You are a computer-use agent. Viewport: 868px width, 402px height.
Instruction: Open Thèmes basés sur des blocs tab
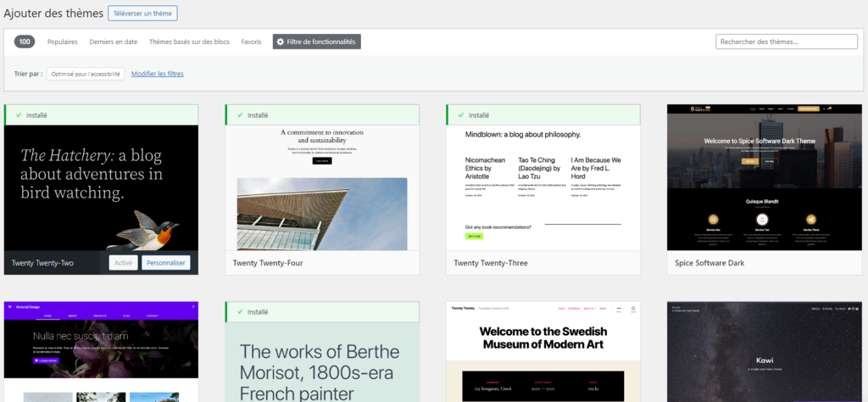coord(189,42)
